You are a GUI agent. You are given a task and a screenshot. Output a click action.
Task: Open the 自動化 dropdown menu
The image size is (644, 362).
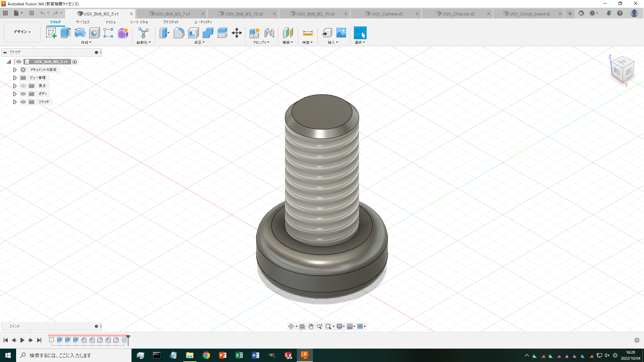[144, 43]
